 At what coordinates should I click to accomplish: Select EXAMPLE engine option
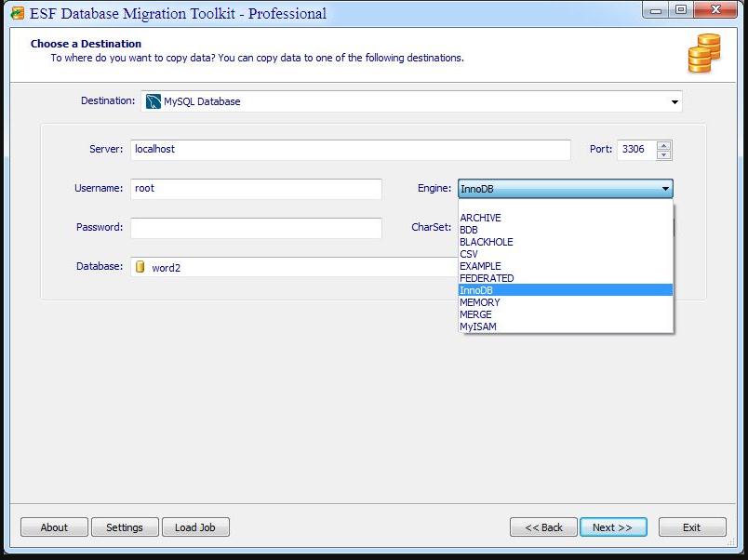[566, 266]
